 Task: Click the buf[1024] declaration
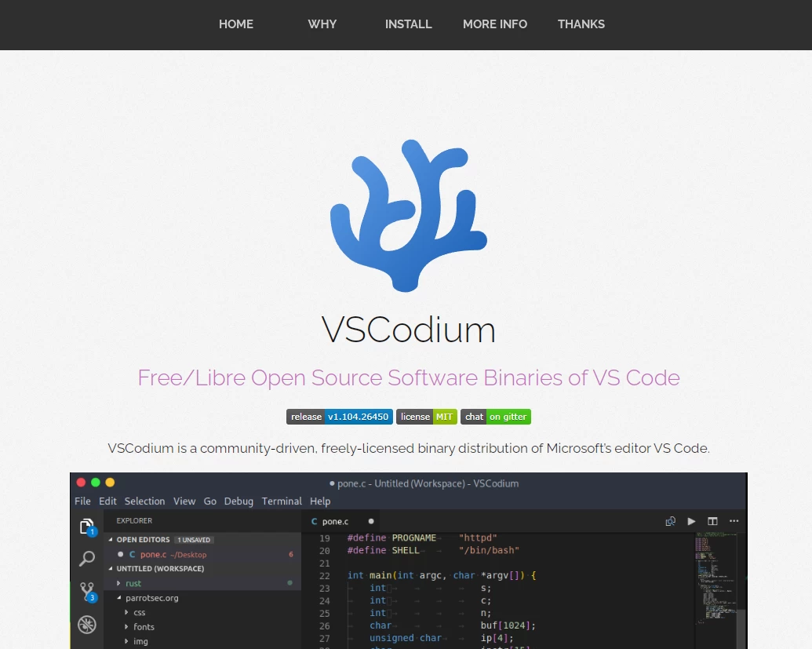pyautogui.click(x=508, y=625)
